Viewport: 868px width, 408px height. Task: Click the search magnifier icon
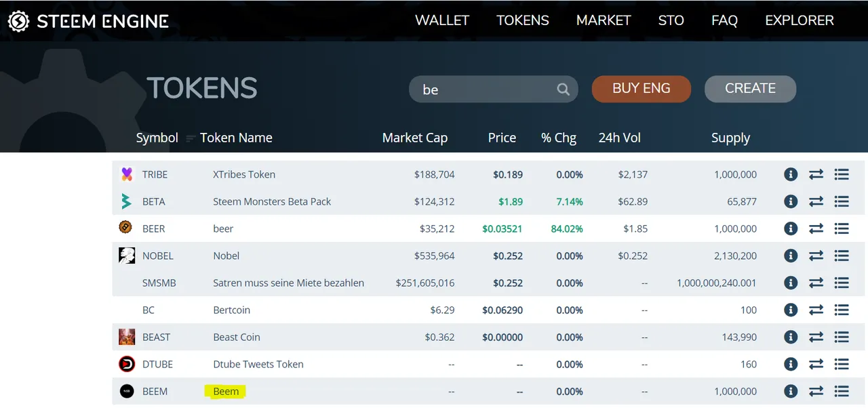(563, 89)
